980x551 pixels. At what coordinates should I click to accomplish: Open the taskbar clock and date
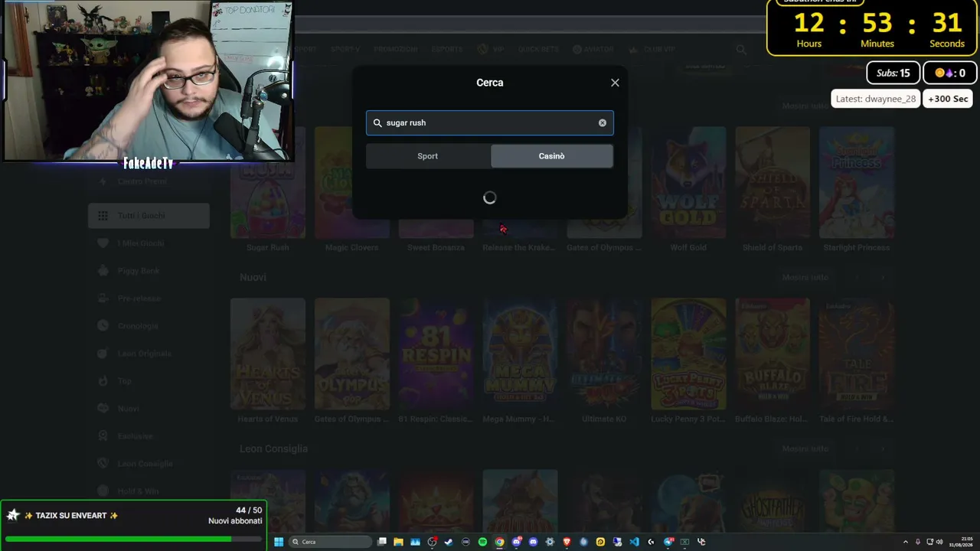(961, 542)
